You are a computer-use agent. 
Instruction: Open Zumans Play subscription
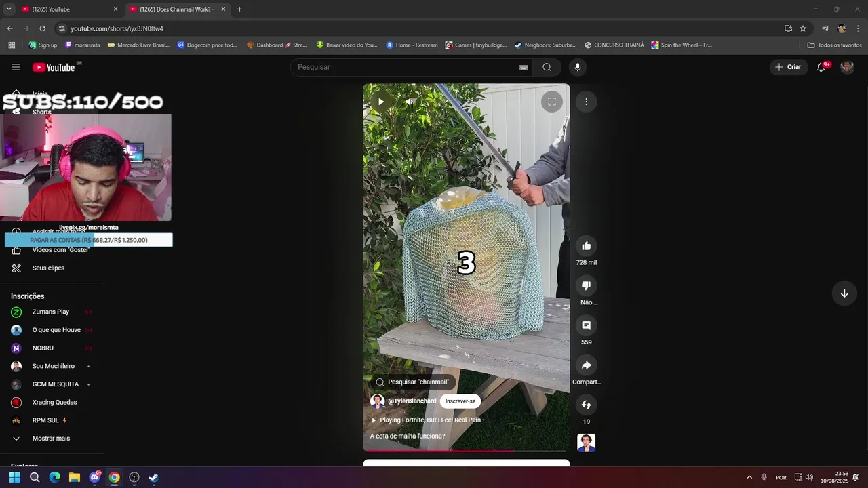pyautogui.click(x=52, y=312)
